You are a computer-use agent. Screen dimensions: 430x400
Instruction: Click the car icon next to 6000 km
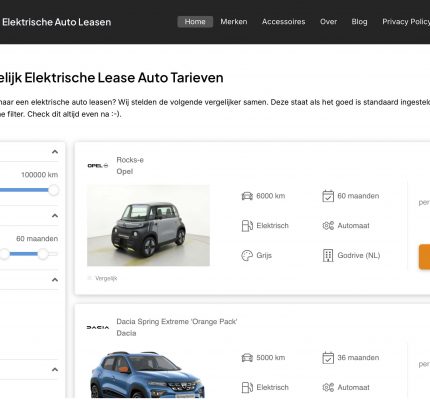pos(247,196)
